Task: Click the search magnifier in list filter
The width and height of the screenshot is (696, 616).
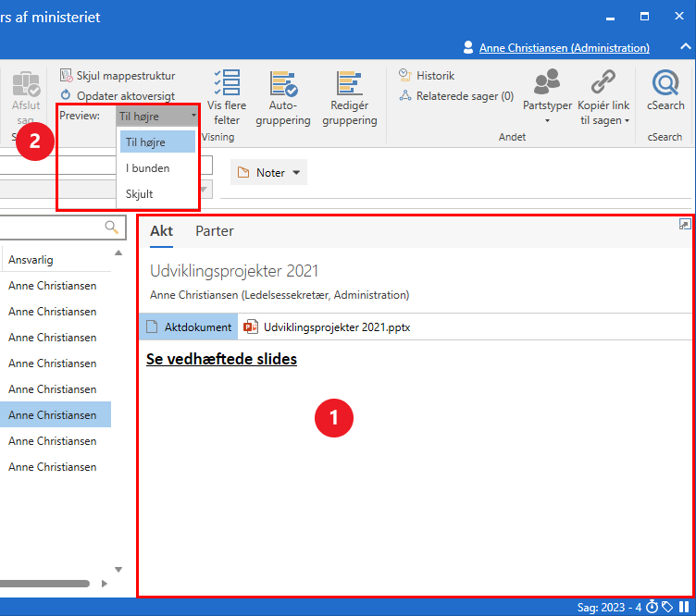Action: coord(112,227)
